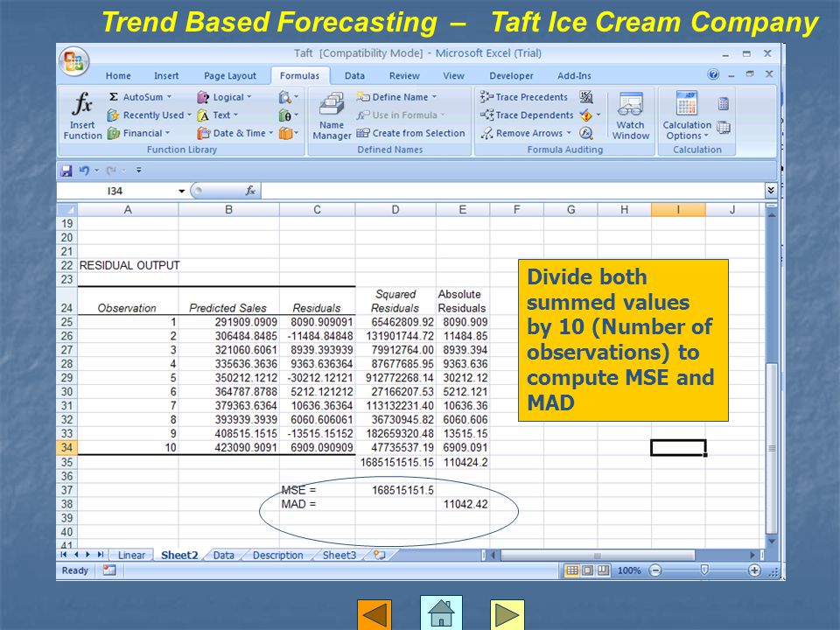This screenshot has width=840, height=630.
Task: Click Use in Formula
Action: (401, 115)
